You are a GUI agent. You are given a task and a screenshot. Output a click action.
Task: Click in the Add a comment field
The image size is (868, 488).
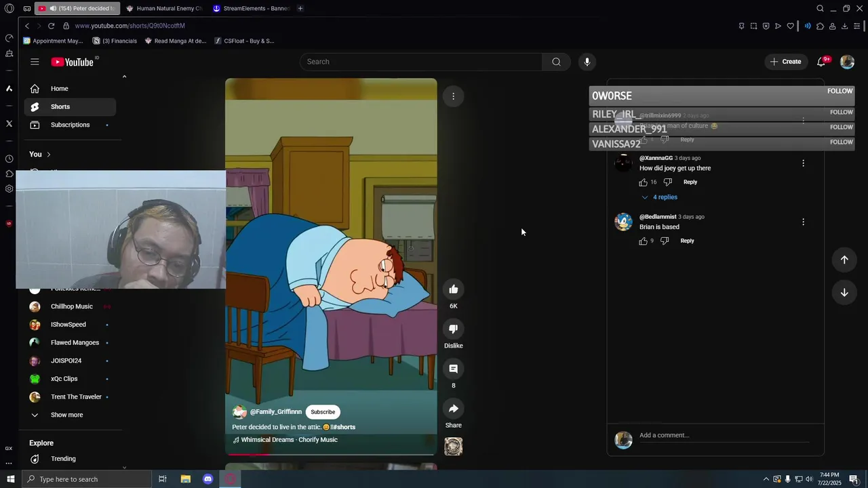click(x=724, y=435)
